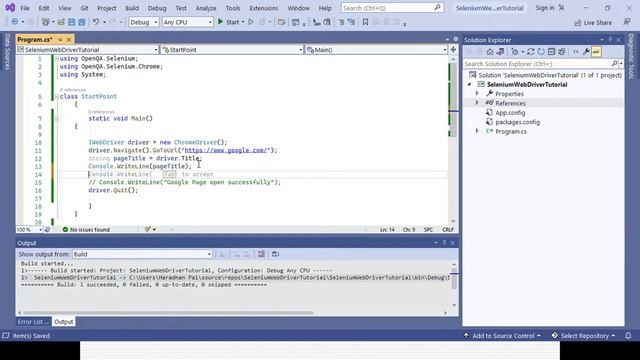Open the Any CPU platform dropdown
Image resolution: width=640 pixels, height=360 pixels.
[x=188, y=22]
